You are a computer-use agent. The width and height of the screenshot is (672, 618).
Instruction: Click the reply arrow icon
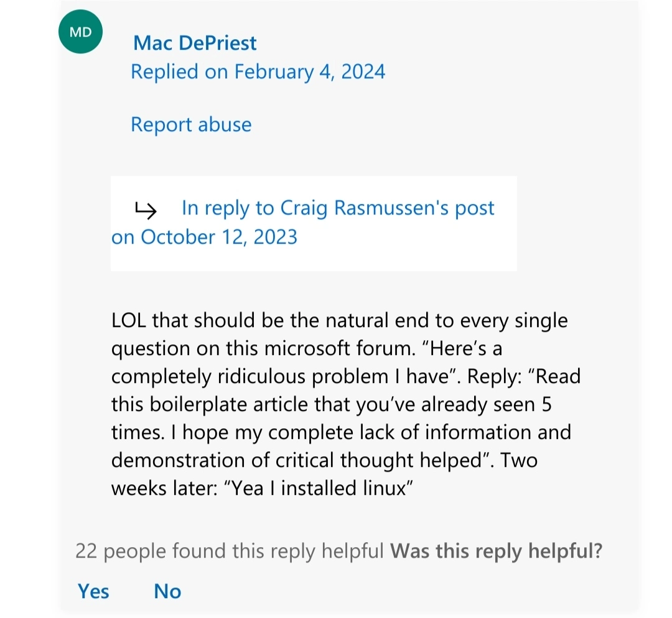click(x=146, y=211)
